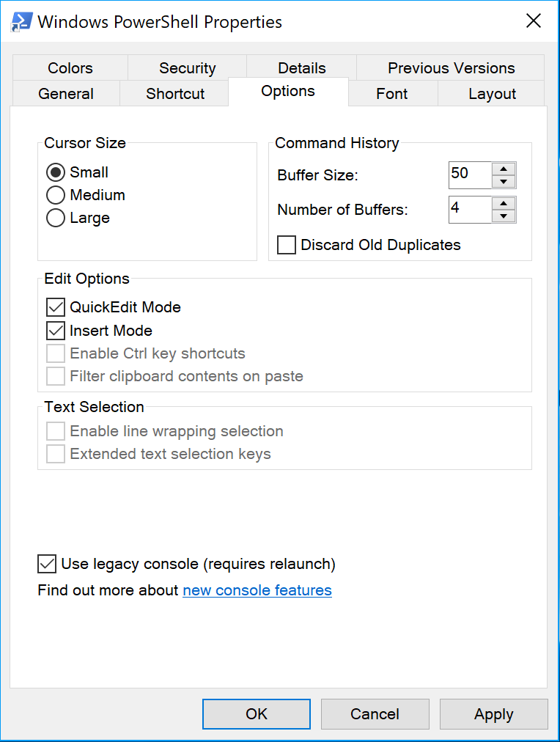Click the Edit Options group label
560x742 pixels.
point(86,279)
